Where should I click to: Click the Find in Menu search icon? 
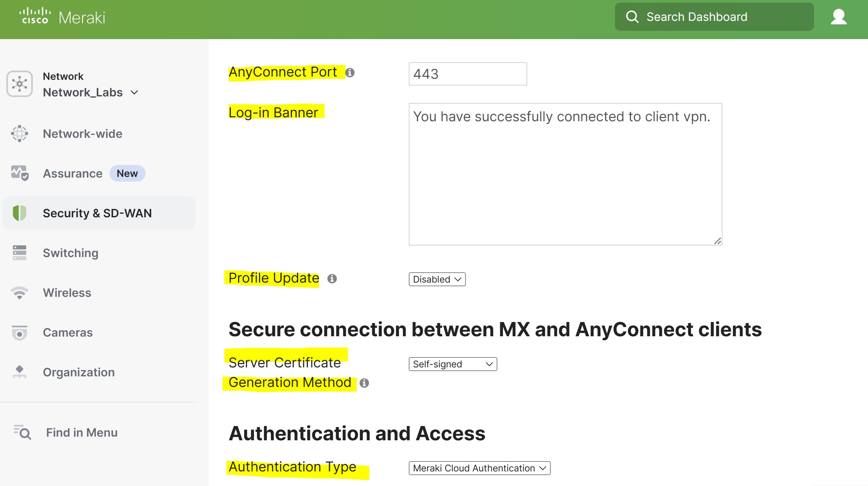point(22,432)
